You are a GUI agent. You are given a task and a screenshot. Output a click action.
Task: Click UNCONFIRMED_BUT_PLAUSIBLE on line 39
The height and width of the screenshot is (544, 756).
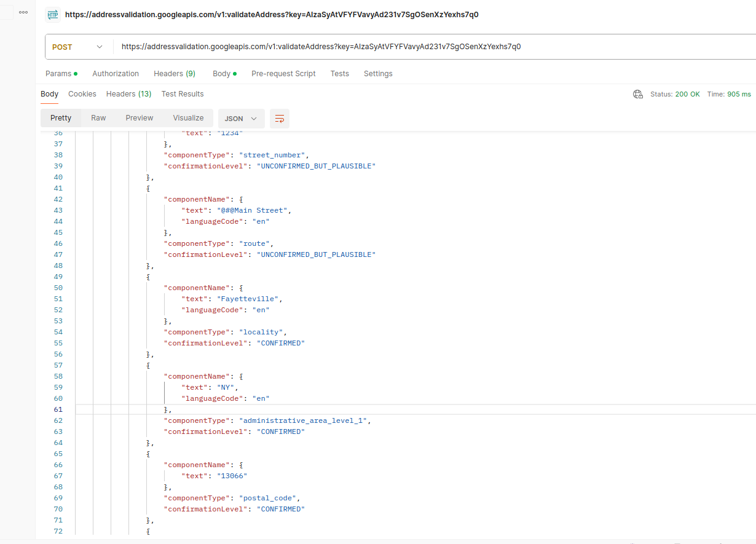[x=316, y=166]
